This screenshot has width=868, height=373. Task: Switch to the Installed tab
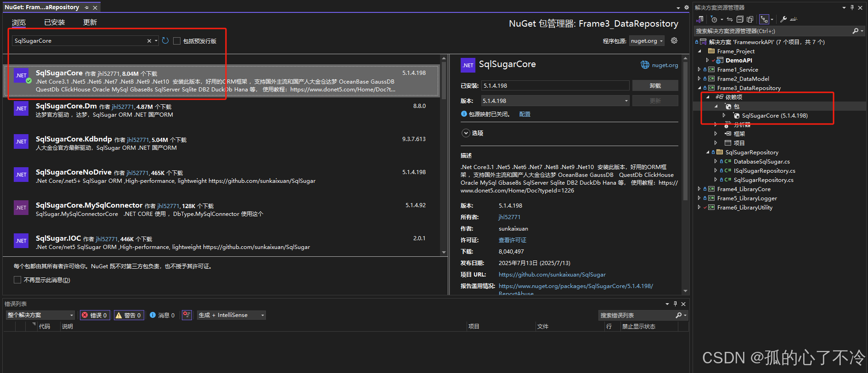click(x=55, y=22)
